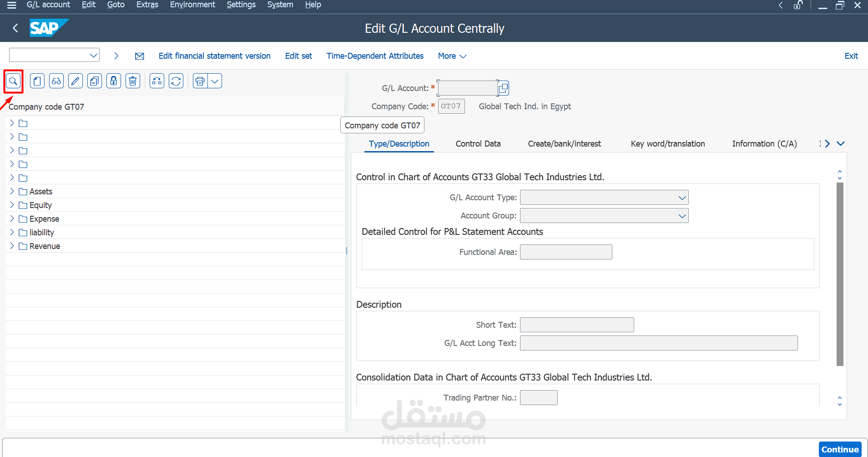868x457 pixels.
Task: Click the Continue button
Action: click(840, 449)
